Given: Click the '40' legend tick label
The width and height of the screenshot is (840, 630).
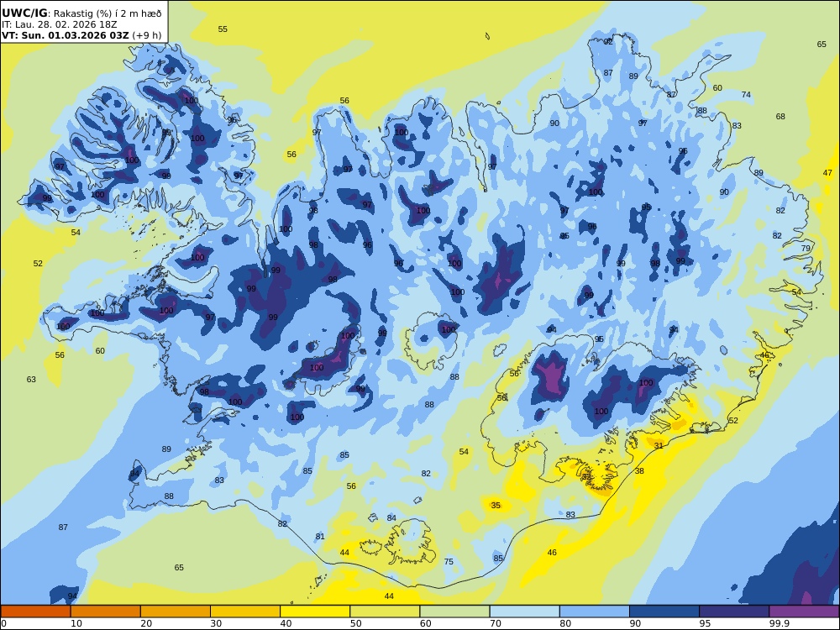Looking at the screenshot, I should click(286, 623).
